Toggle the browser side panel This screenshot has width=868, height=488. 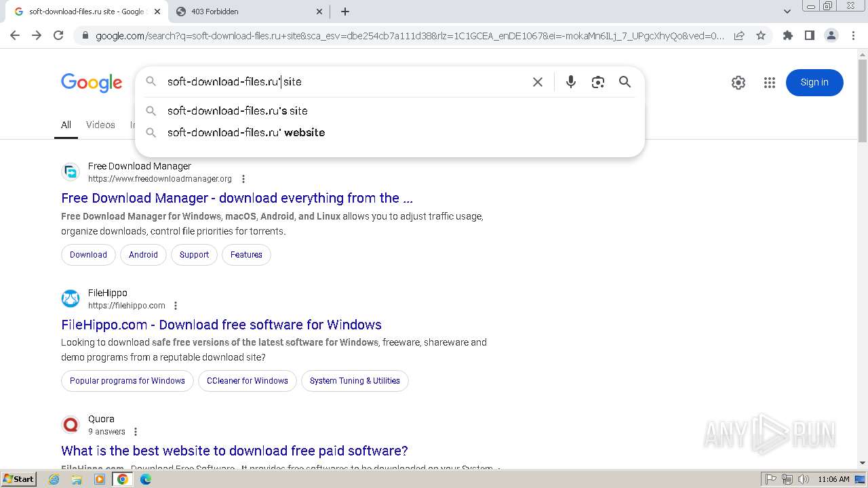(809, 36)
